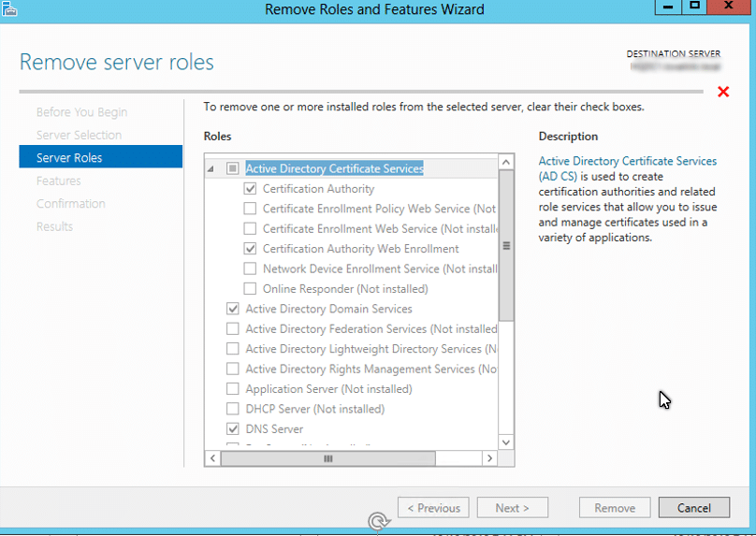Click the horizontal scrollbar thumb
Image resolution: width=756 pixels, height=536 pixels.
(327, 458)
